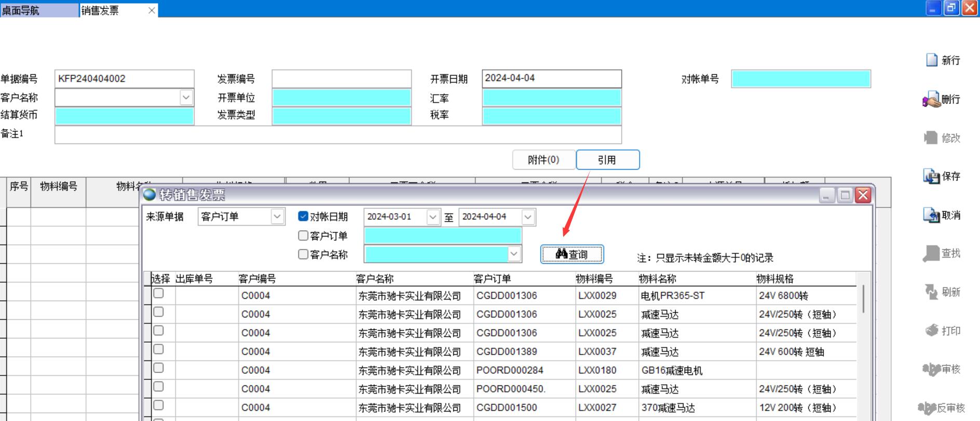This screenshot has height=421, width=980.
Task: Uncheck the 对帐日期 checkbox
Action: point(303,216)
